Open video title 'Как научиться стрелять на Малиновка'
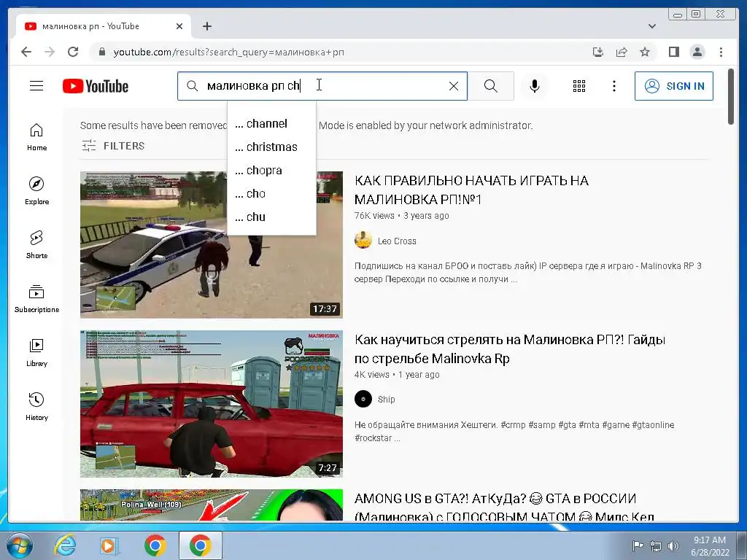Image resolution: width=747 pixels, height=560 pixels. (x=510, y=349)
